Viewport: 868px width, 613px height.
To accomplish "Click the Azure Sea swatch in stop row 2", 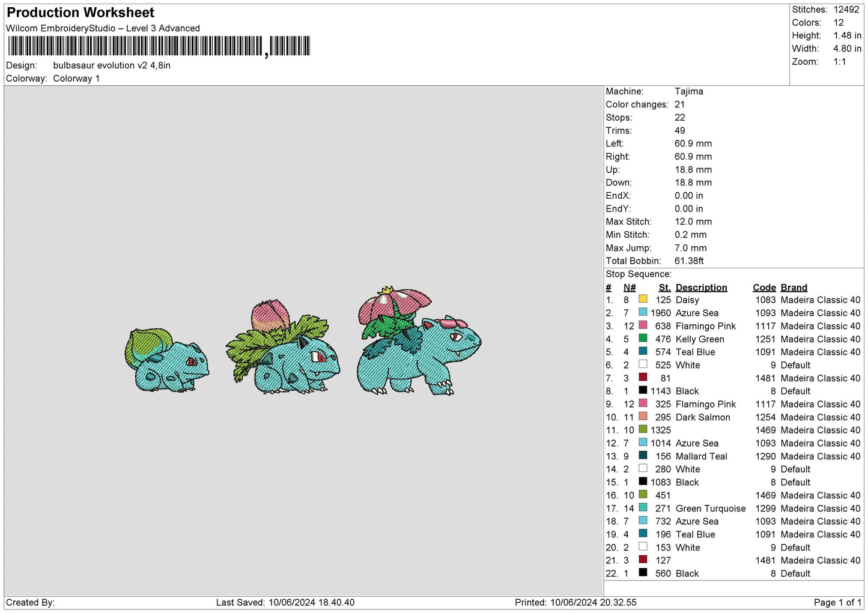I will (x=643, y=312).
